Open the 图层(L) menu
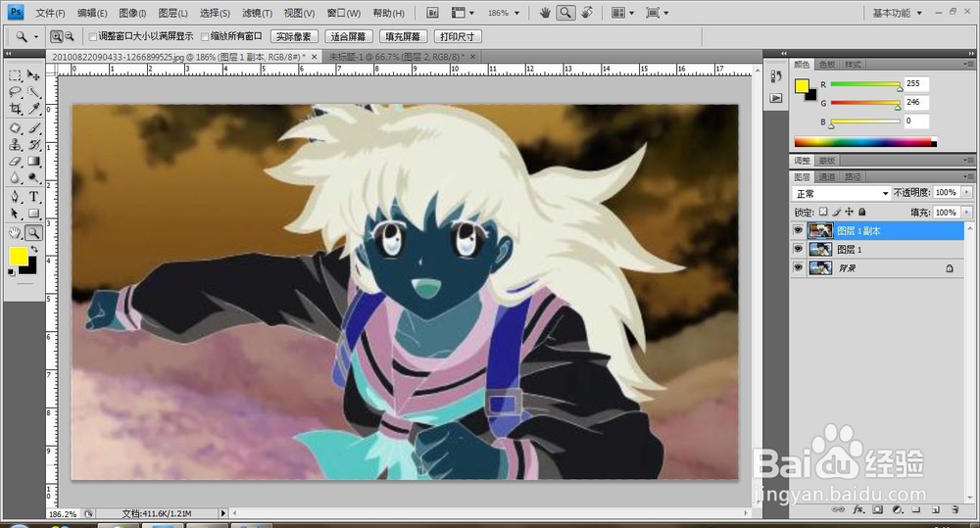This screenshot has height=528, width=980. coord(172,13)
